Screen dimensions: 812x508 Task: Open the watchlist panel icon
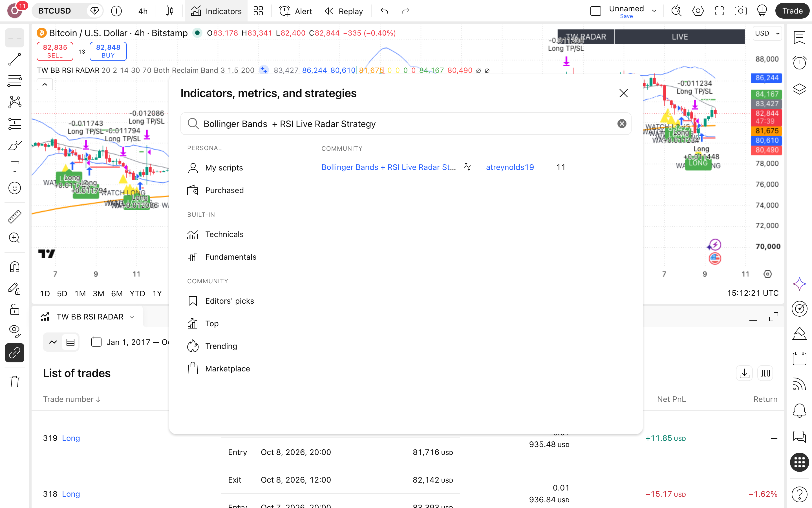799,37
